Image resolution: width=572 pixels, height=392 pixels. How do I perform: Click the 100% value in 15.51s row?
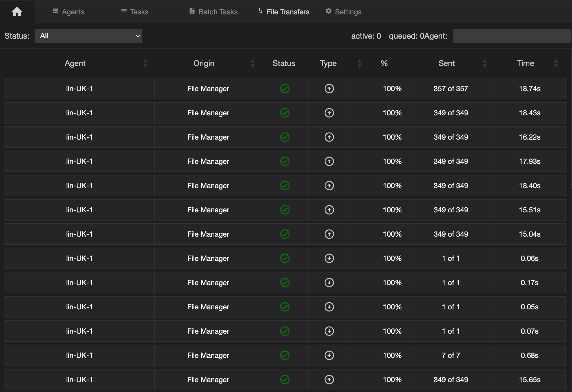click(x=392, y=210)
